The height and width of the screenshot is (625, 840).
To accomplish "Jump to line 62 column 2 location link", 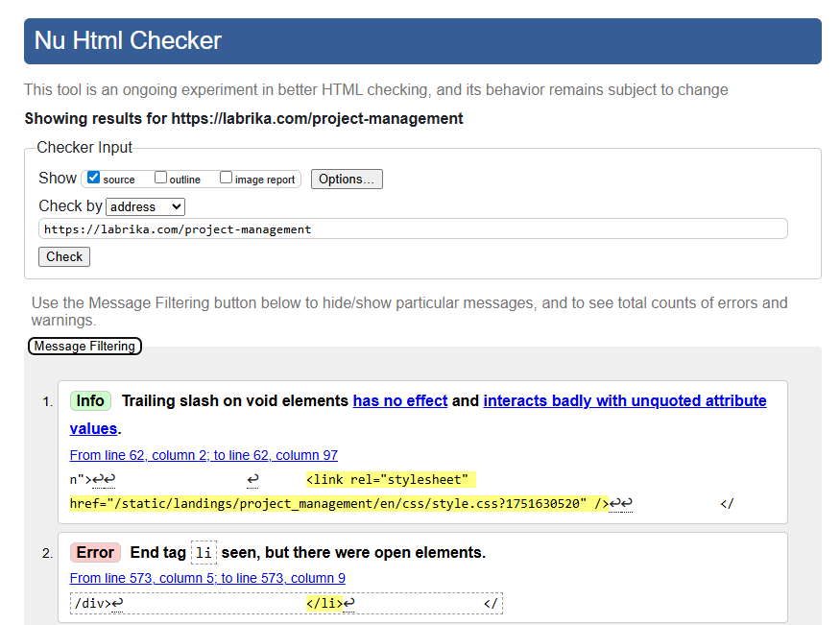I will pyautogui.click(x=204, y=455).
